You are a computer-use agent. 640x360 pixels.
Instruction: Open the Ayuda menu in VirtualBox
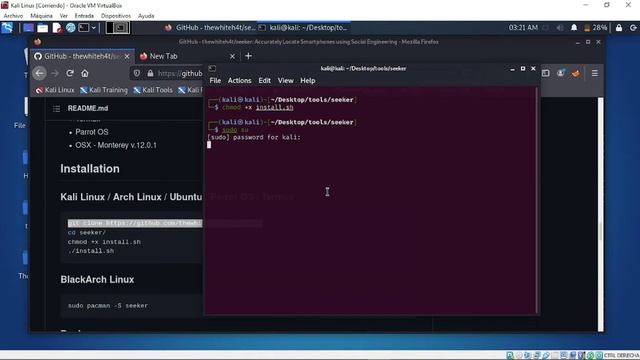pos(146,16)
